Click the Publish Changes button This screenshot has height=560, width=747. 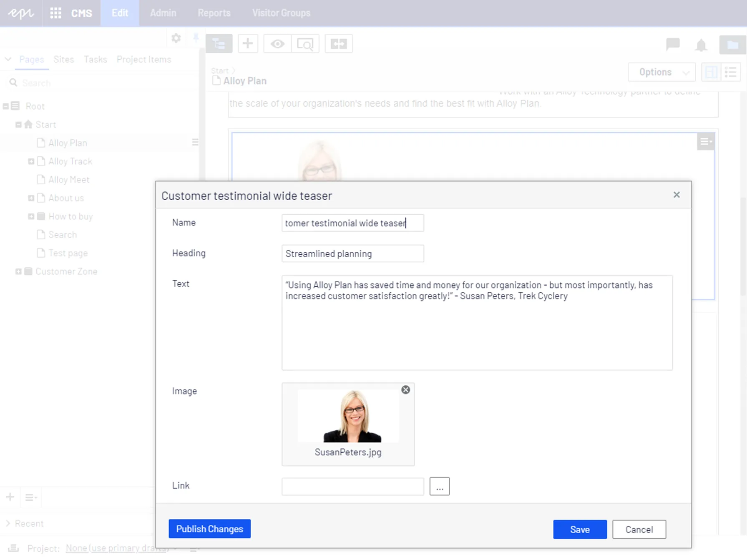coord(210,529)
